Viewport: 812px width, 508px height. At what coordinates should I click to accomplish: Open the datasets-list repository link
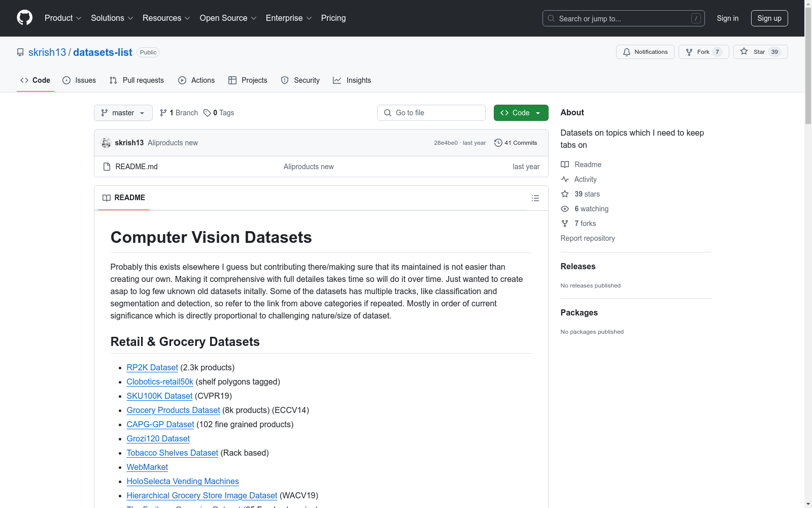[x=103, y=52]
